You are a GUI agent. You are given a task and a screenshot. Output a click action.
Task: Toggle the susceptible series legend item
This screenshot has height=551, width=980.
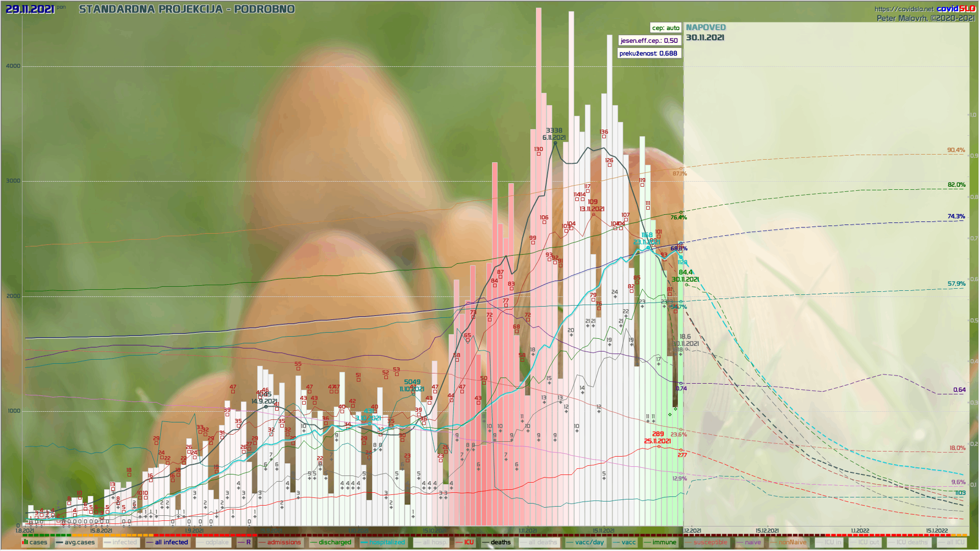point(706,542)
